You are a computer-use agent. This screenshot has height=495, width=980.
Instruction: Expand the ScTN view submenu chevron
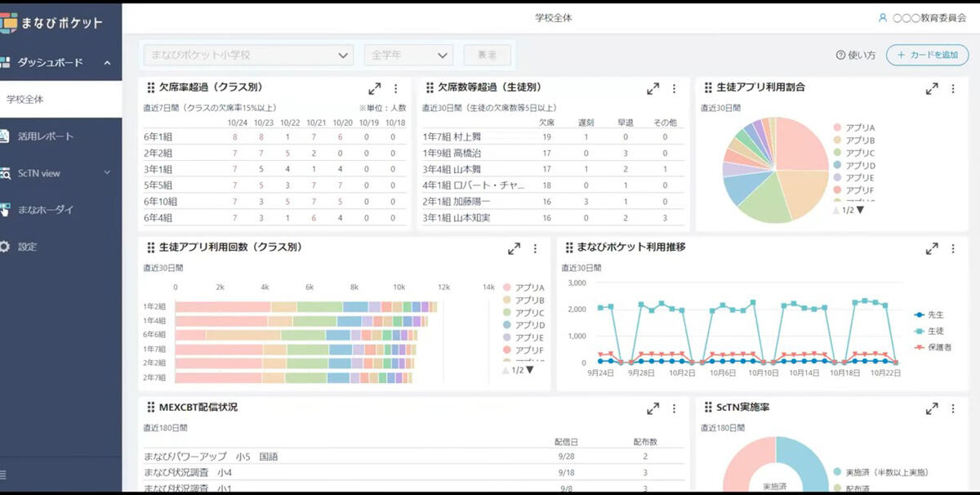point(107,173)
